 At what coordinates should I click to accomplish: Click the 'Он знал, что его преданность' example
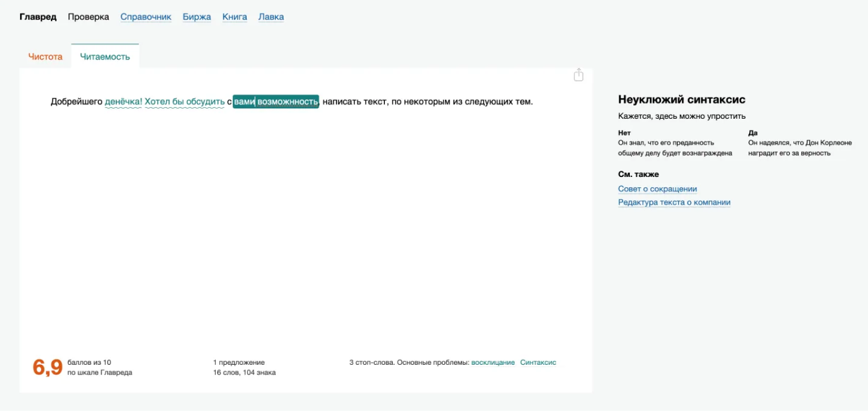pos(666,143)
